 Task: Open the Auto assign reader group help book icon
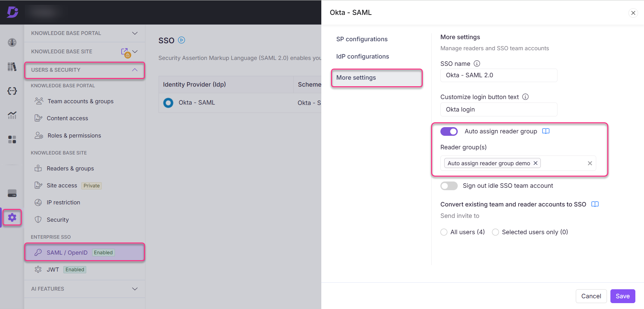click(x=546, y=131)
